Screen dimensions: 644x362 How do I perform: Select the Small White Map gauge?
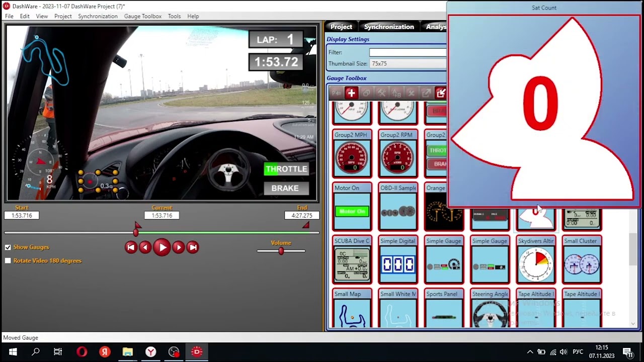click(x=397, y=309)
